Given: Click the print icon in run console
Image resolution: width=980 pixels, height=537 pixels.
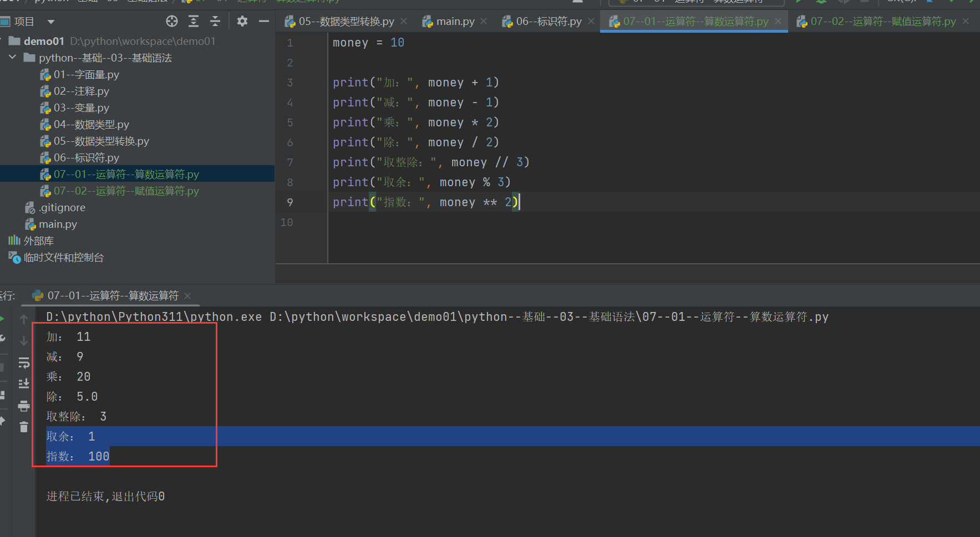Looking at the screenshot, I should coord(24,406).
